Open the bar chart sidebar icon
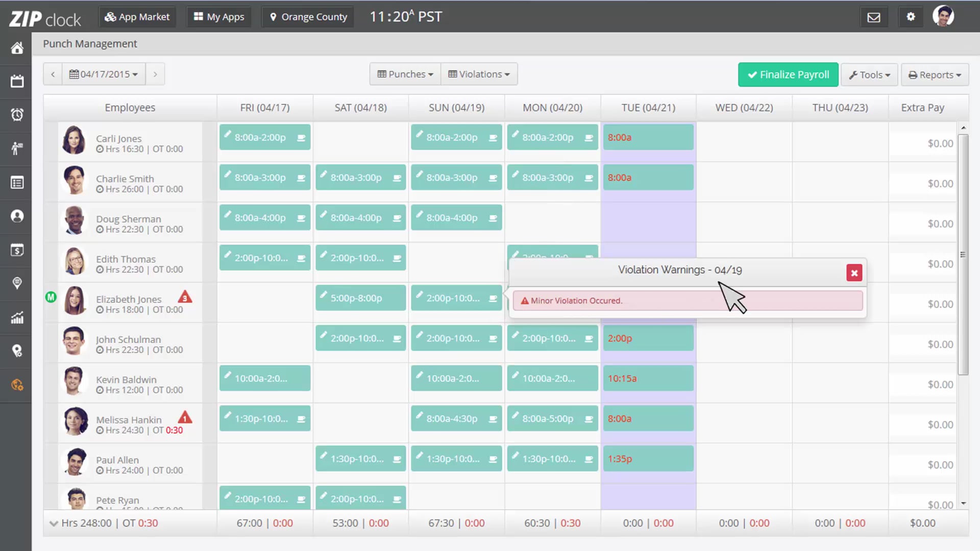980x551 pixels. pos(17,318)
